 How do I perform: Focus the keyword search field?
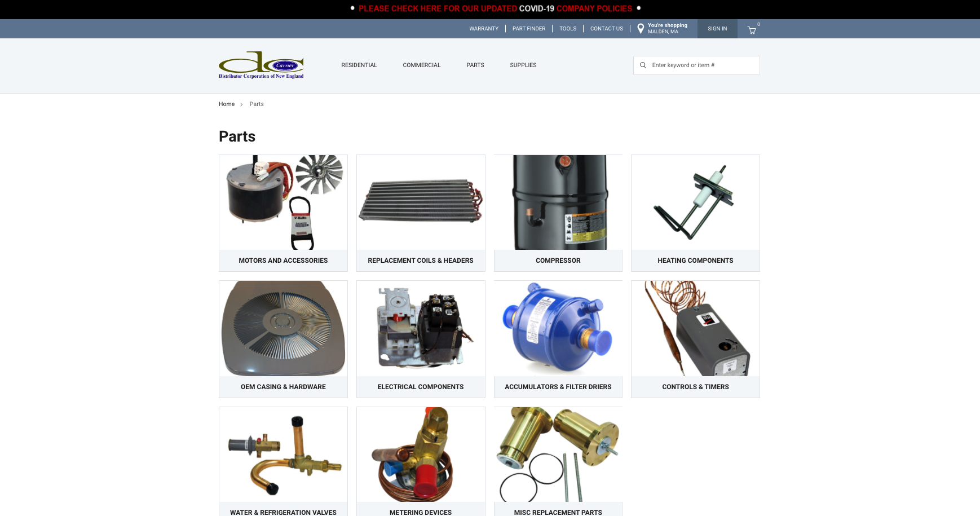click(702, 65)
